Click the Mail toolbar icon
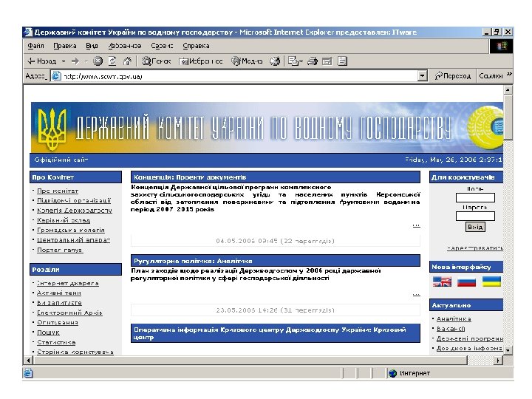Image resolution: width=532 pixels, height=399 pixels. point(295,61)
